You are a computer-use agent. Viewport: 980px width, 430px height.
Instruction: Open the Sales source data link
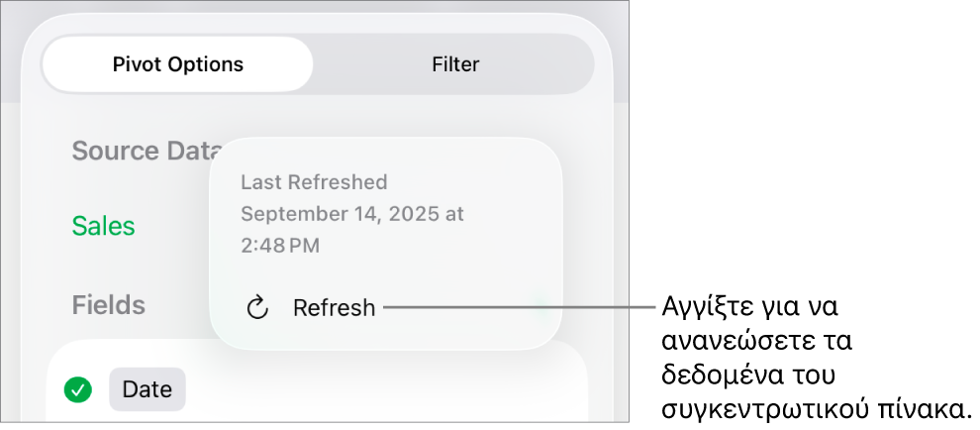pos(104,226)
